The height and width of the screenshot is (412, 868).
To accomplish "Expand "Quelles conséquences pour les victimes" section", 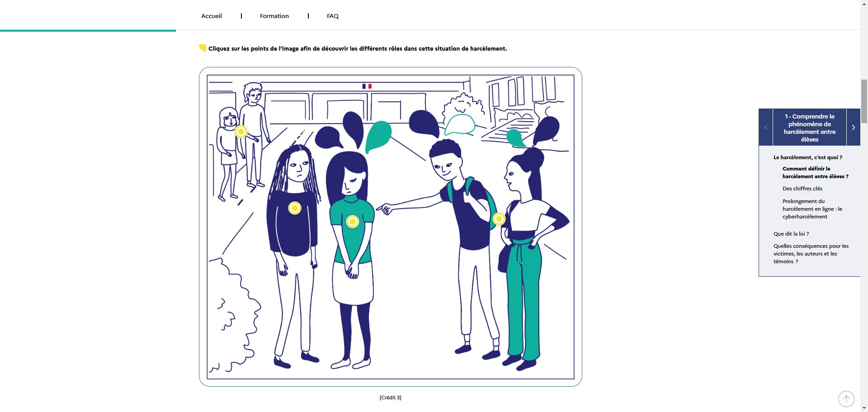I will [811, 254].
